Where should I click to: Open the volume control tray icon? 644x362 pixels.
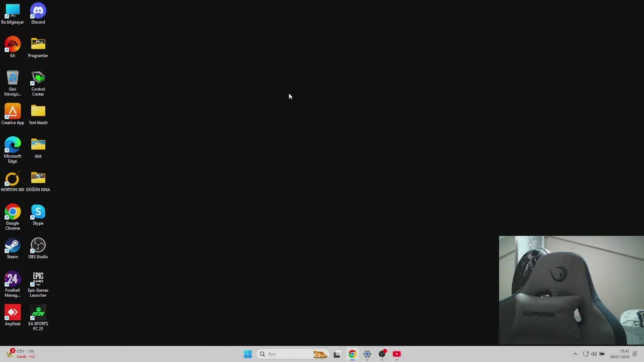(x=594, y=354)
